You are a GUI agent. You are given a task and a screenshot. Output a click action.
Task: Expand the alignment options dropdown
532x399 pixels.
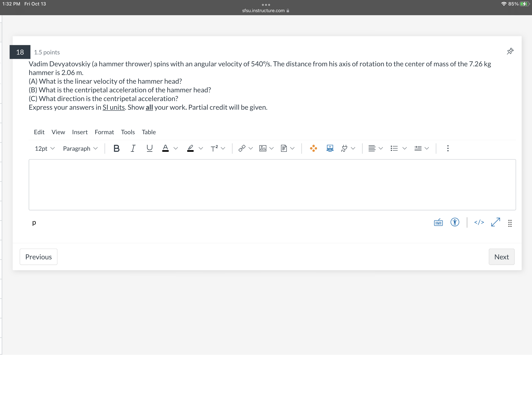tap(381, 148)
